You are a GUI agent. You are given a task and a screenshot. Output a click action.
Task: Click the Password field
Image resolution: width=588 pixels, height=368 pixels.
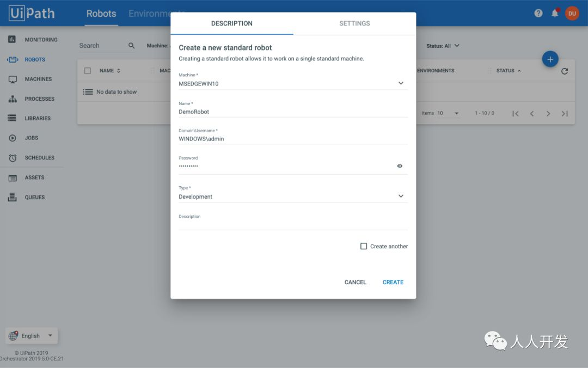[286, 166]
